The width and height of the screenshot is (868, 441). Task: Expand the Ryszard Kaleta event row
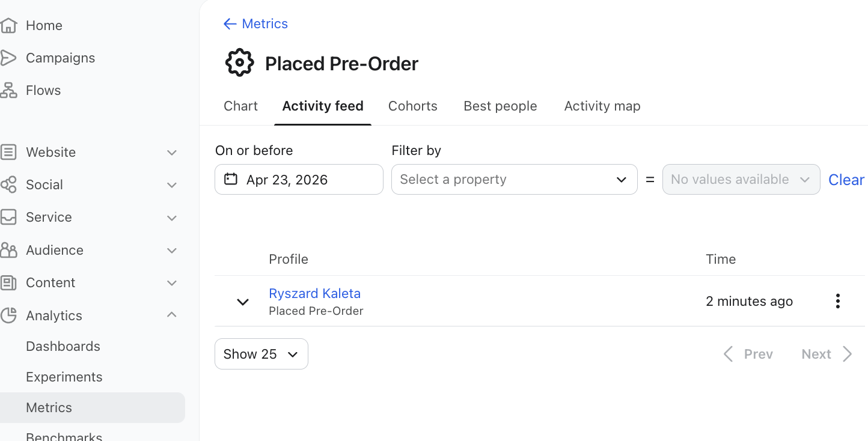(x=243, y=302)
